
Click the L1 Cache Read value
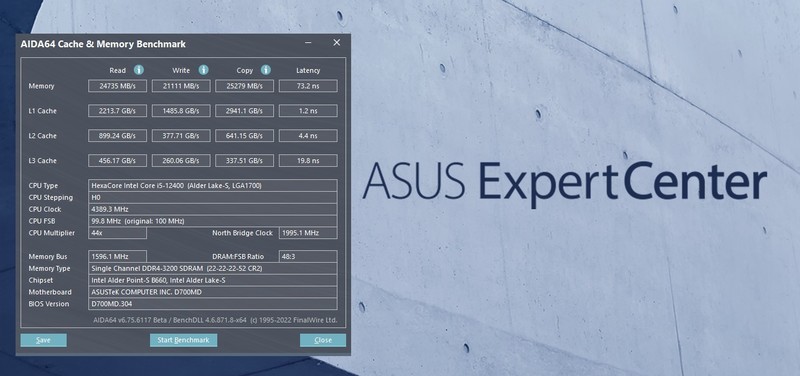[x=117, y=111]
